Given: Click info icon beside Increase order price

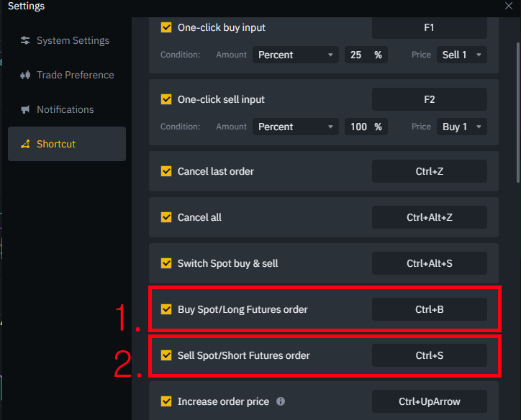Looking at the screenshot, I should click(281, 401).
